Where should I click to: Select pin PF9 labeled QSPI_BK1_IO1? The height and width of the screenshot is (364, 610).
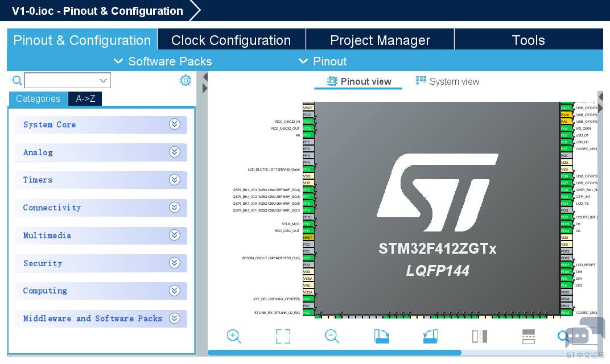(308, 210)
